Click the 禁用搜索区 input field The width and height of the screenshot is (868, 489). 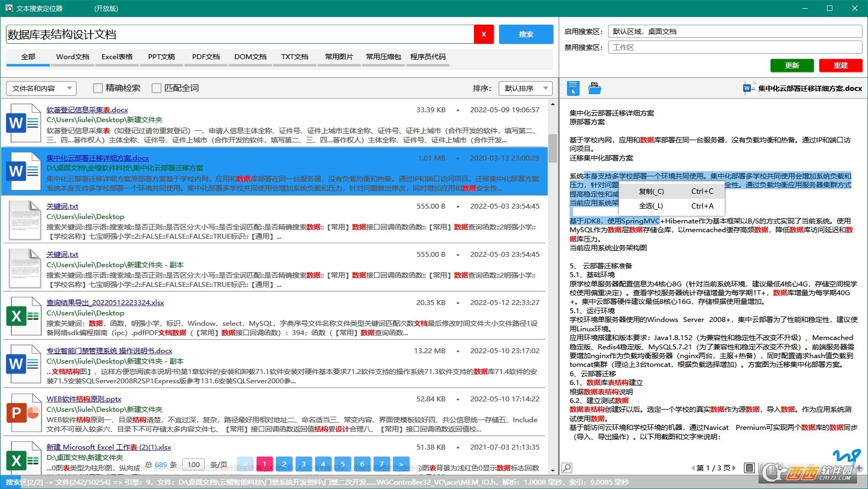tap(735, 47)
